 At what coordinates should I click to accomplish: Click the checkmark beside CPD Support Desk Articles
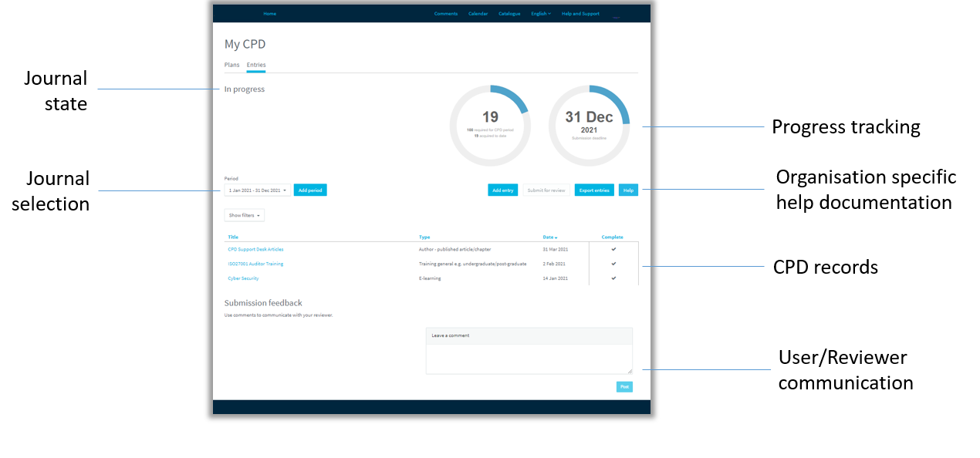click(613, 249)
